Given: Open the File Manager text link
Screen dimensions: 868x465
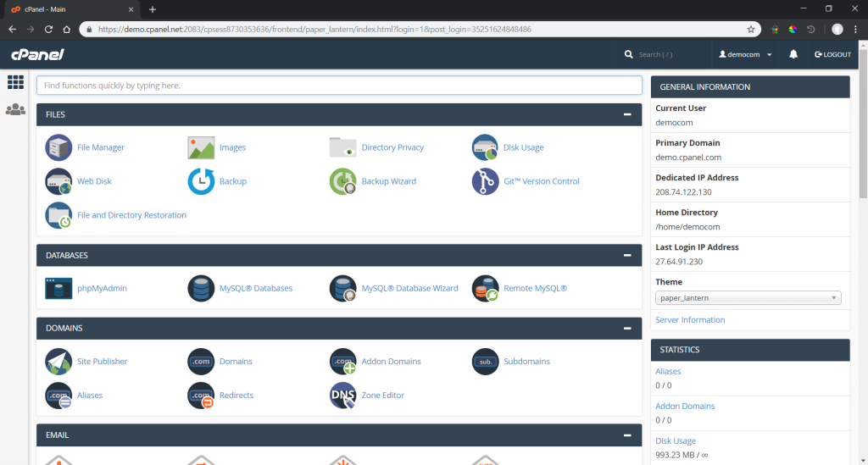Looking at the screenshot, I should tap(101, 147).
